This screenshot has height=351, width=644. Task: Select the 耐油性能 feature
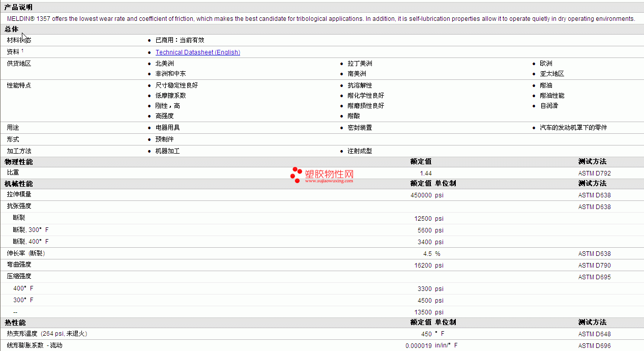[552, 96]
